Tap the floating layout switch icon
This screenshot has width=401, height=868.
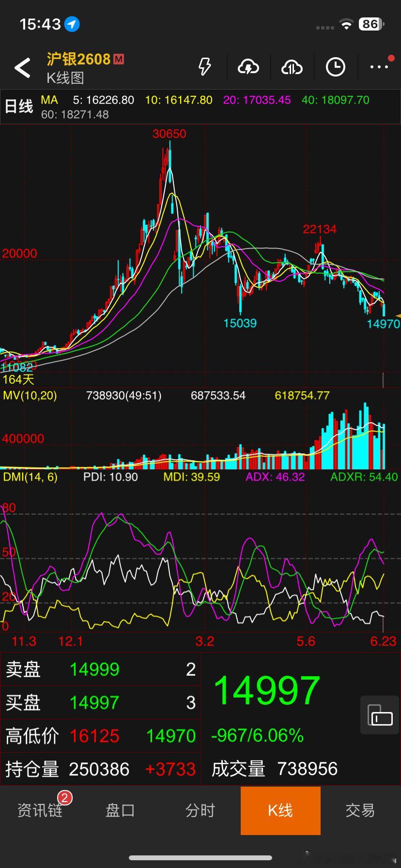[x=380, y=715]
